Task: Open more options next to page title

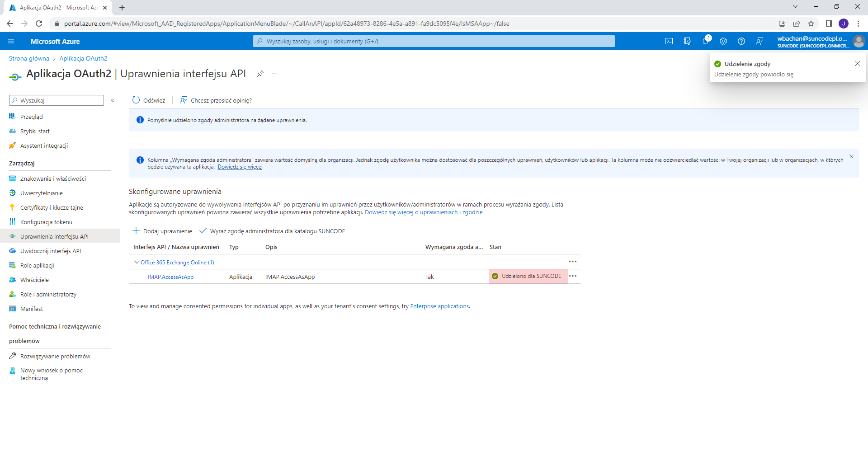Action: [x=275, y=74]
